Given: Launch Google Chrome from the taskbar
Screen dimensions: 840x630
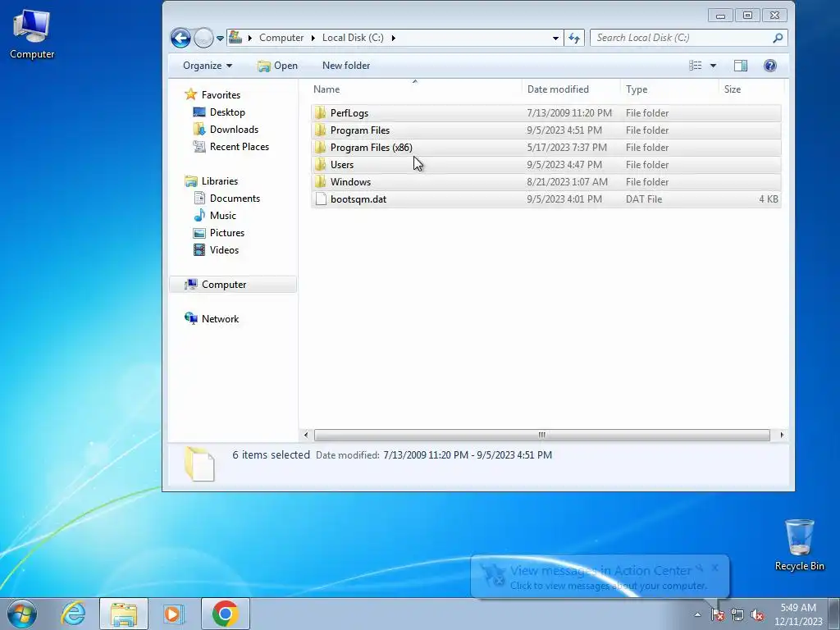Looking at the screenshot, I should tap(226, 614).
